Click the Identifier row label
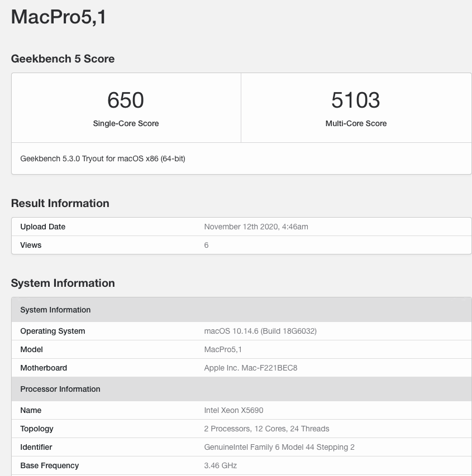This screenshot has height=476, width=472. (x=36, y=447)
